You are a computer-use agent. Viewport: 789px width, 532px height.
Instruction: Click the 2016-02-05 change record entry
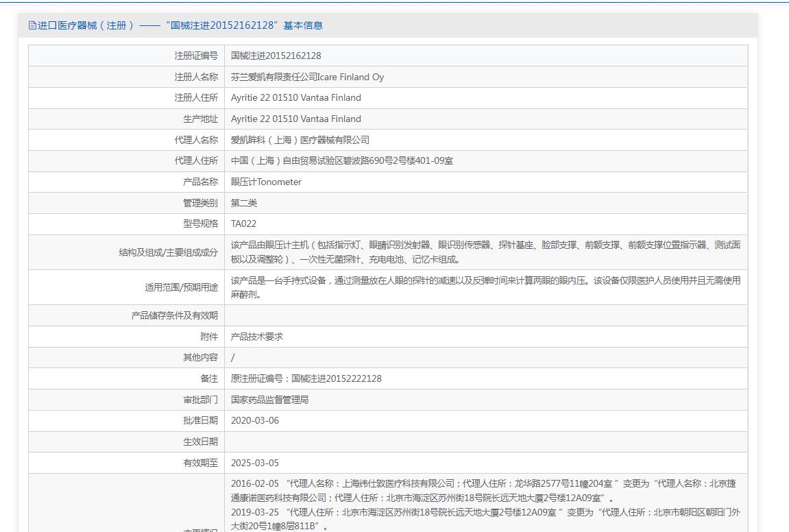pyautogui.click(x=483, y=490)
